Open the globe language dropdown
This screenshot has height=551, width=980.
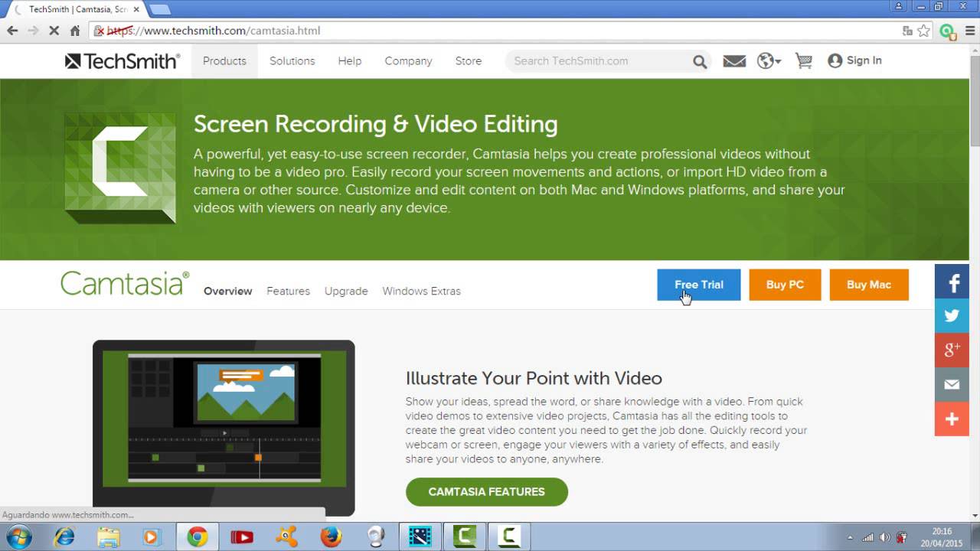coord(769,61)
